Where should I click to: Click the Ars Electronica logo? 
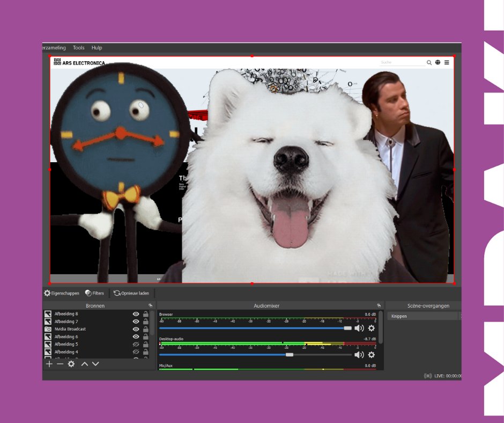click(79, 62)
